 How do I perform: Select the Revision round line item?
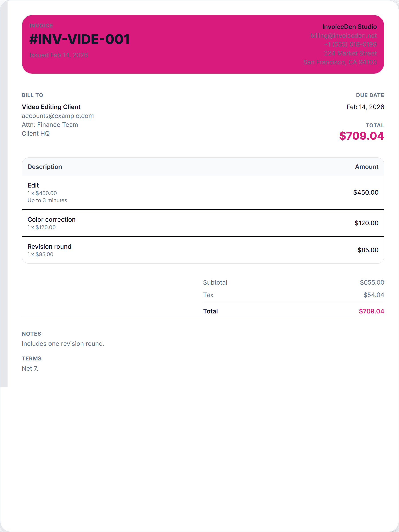(x=49, y=246)
